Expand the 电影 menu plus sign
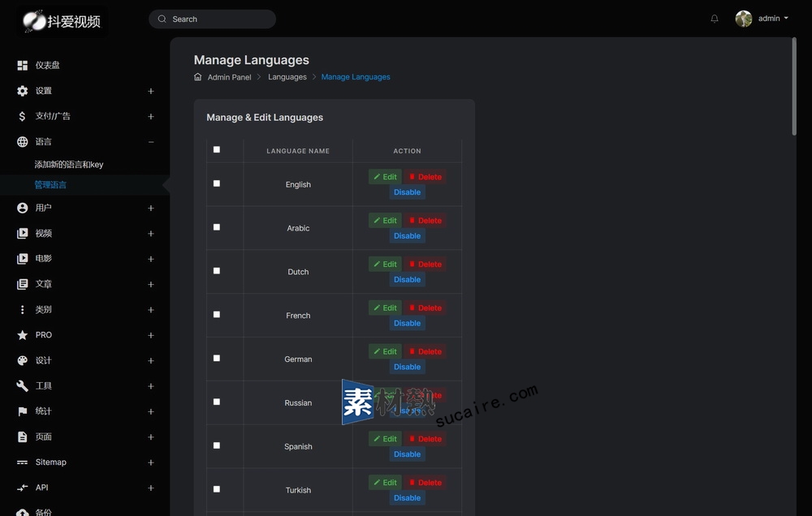The image size is (812, 516). 151,259
